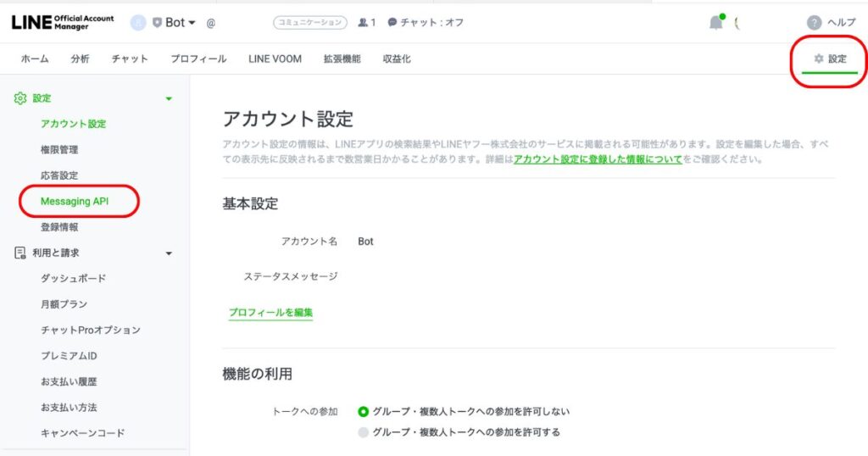Open the LINE VOOM tab
Viewport: 868px width, 456px height.
pyautogui.click(x=275, y=58)
